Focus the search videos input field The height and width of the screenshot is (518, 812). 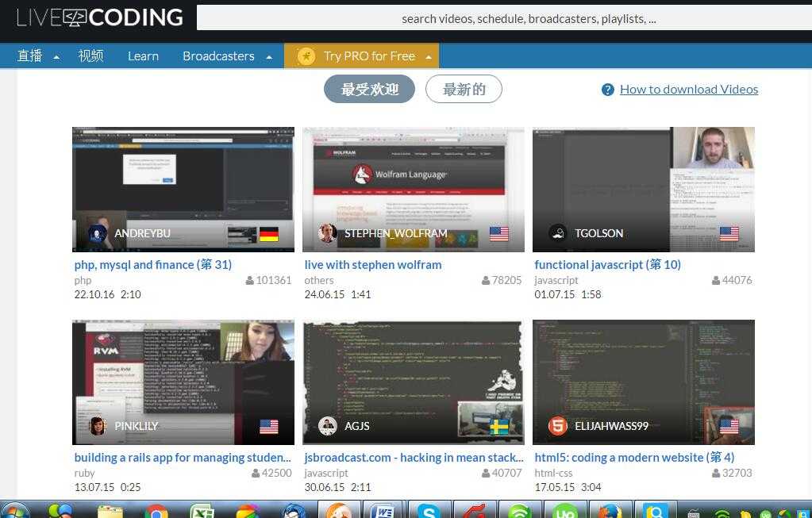pos(504,18)
